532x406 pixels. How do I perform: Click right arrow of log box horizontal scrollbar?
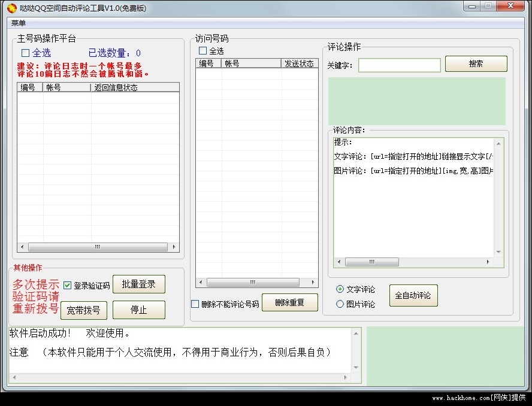[346, 377]
